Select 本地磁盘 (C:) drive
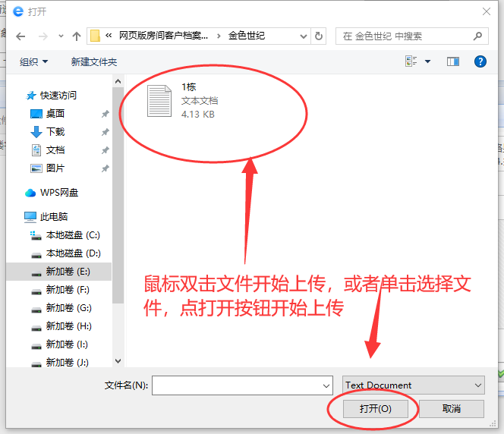Viewport: 504px width, 434px height. [73, 235]
